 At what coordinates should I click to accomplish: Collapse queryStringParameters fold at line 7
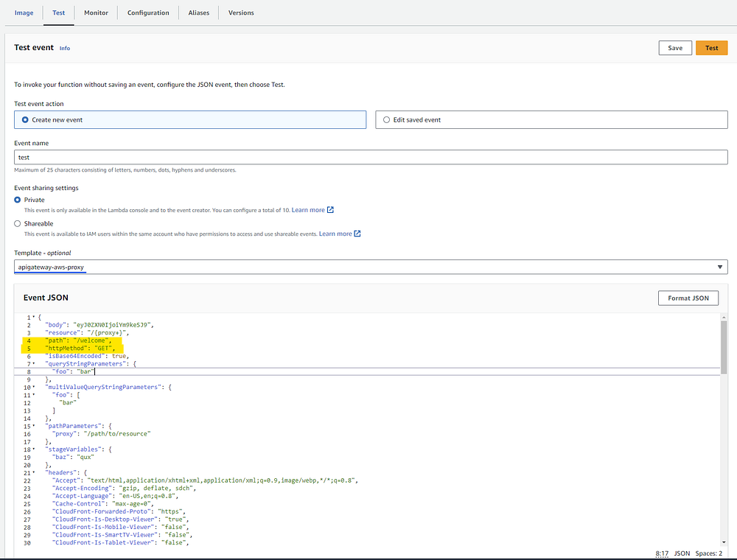click(34, 363)
